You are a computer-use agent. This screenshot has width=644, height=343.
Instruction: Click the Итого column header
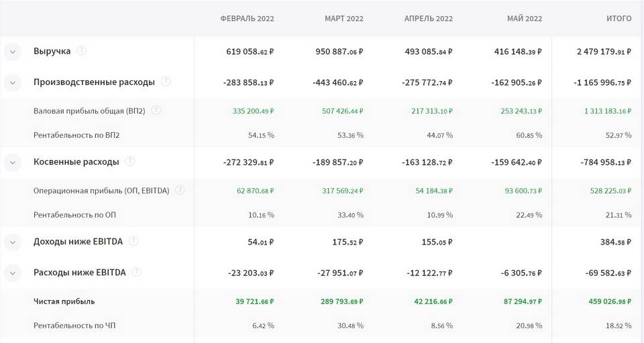pyautogui.click(x=619, y=19)
